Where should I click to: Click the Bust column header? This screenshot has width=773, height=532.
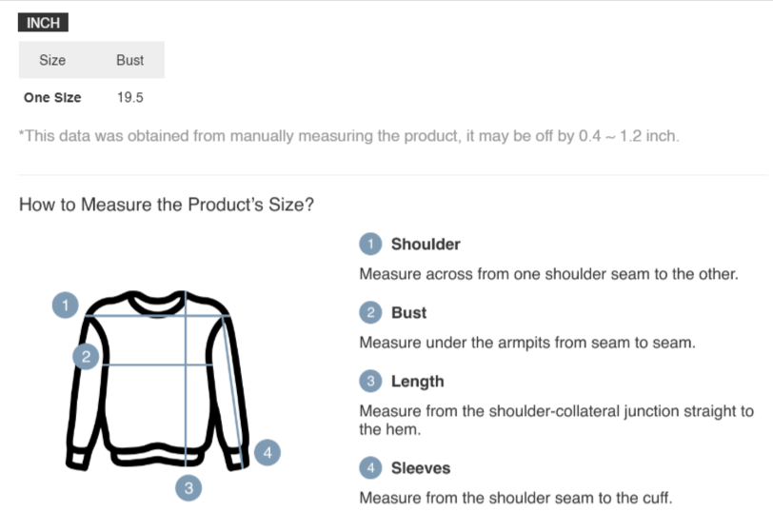click(129, 60)
